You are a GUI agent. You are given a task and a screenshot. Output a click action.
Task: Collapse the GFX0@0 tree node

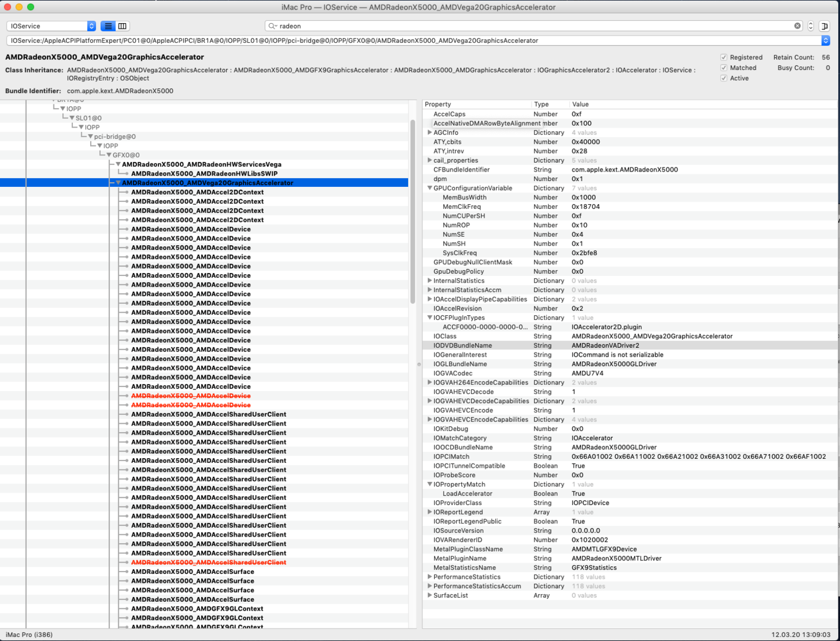[x=109, y=155]
